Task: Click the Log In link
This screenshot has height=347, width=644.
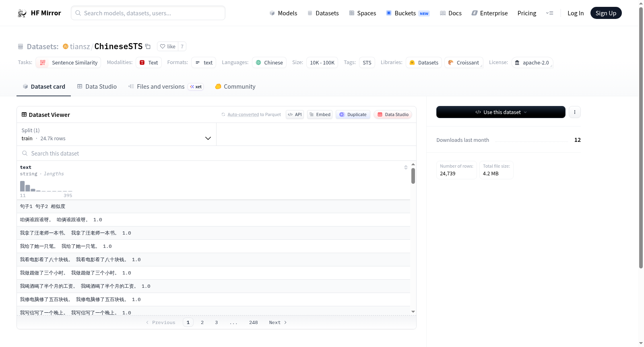Action: coord(576,13)
